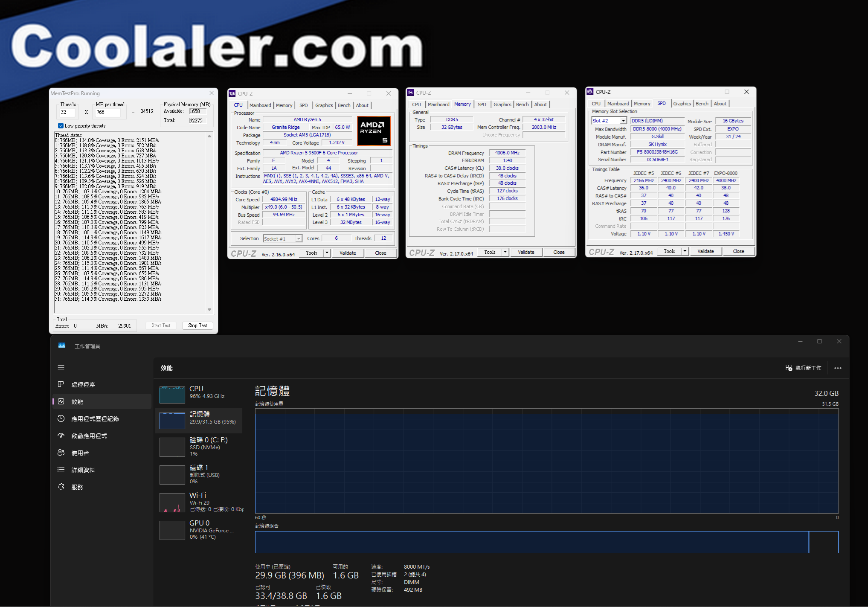Expand the Slot #2 memory slot dropdown
This screenshot has height=607, width=868.
tap(623, 121)
